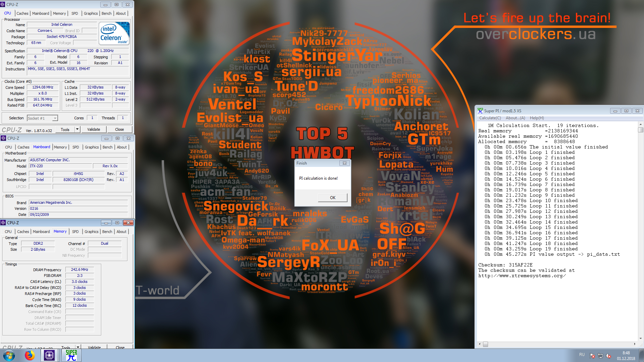Open Bench tab in top CPU-Z window

(107, 13)
